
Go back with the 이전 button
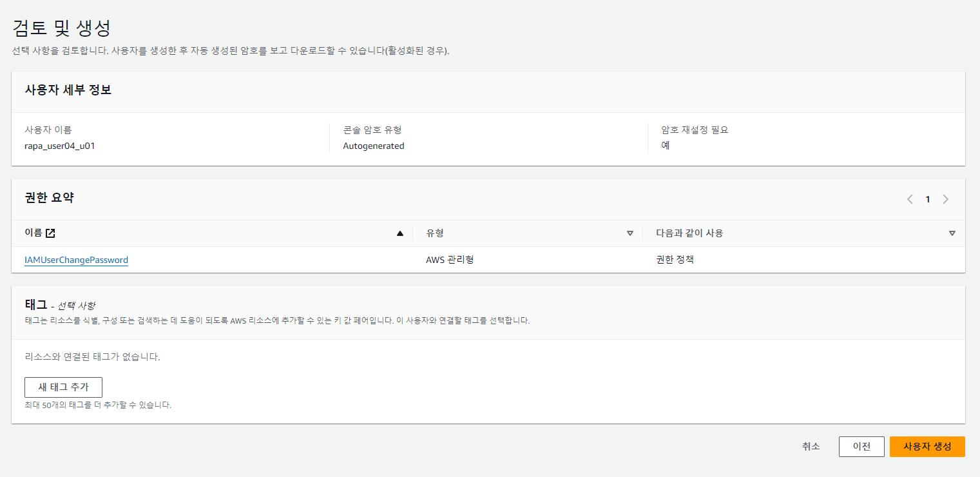point(861,447)
